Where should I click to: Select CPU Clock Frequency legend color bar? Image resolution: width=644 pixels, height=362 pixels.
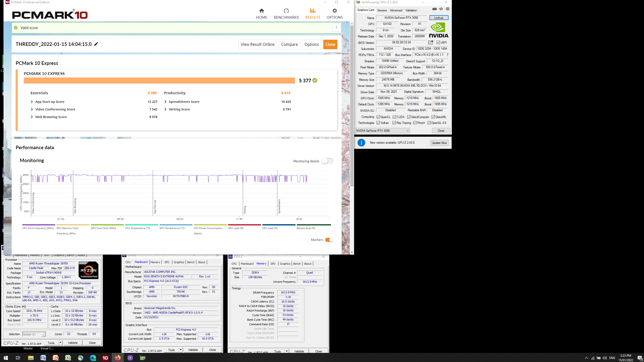tap(38, 225)
